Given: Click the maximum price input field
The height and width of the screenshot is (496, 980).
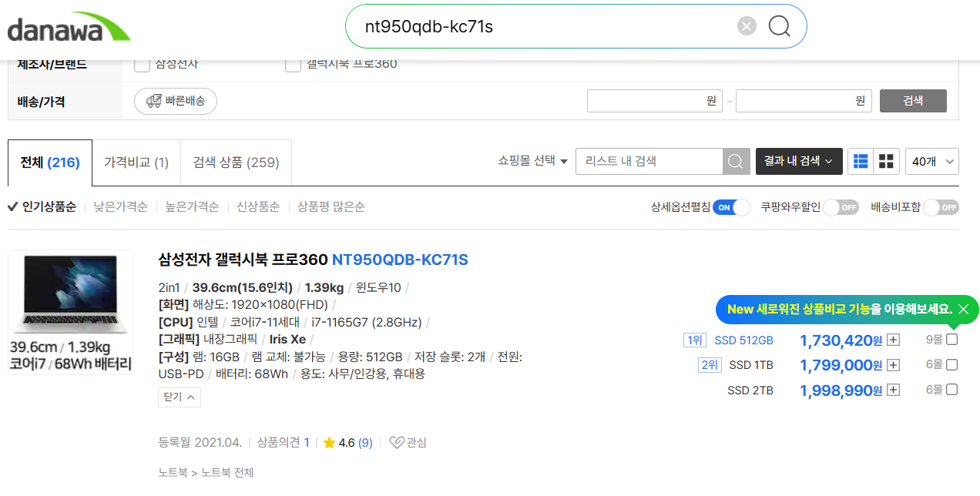Looking at the screenshot, I should [x=804, y=101].
